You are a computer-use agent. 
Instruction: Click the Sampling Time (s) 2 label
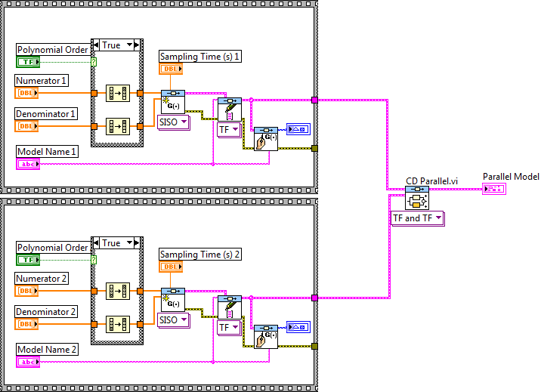(200, 255)
